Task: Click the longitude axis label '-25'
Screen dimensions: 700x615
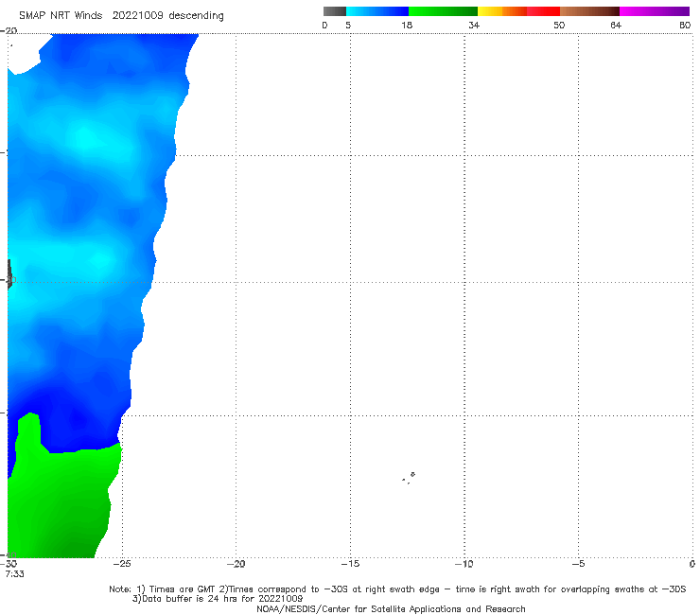Action: click(x=122, y=564)
